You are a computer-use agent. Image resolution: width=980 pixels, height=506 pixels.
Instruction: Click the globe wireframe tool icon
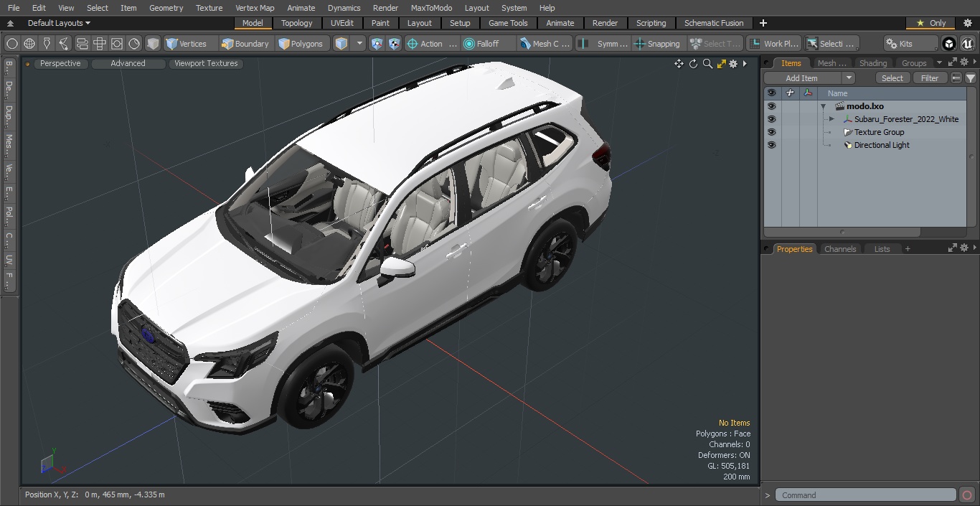[x=29, y=44]
